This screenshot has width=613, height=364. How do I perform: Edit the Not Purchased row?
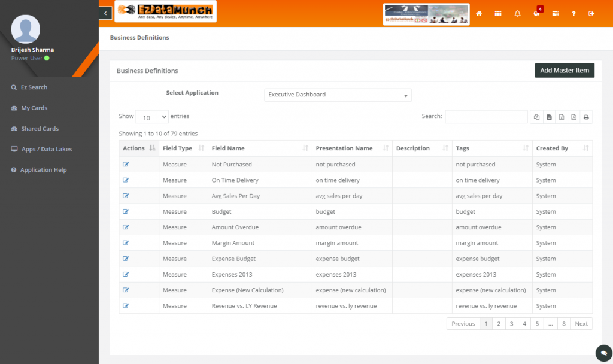point(126,164)
